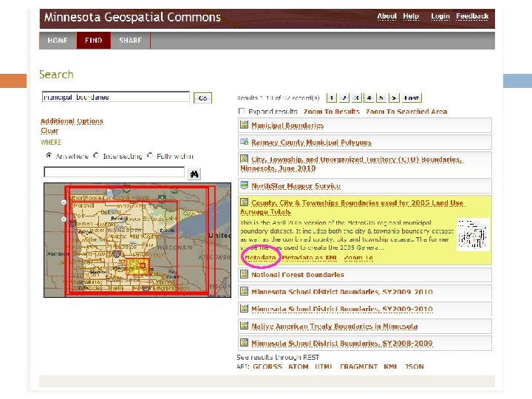
Task: Open the Help link in header
Action: tap(411, 16)
